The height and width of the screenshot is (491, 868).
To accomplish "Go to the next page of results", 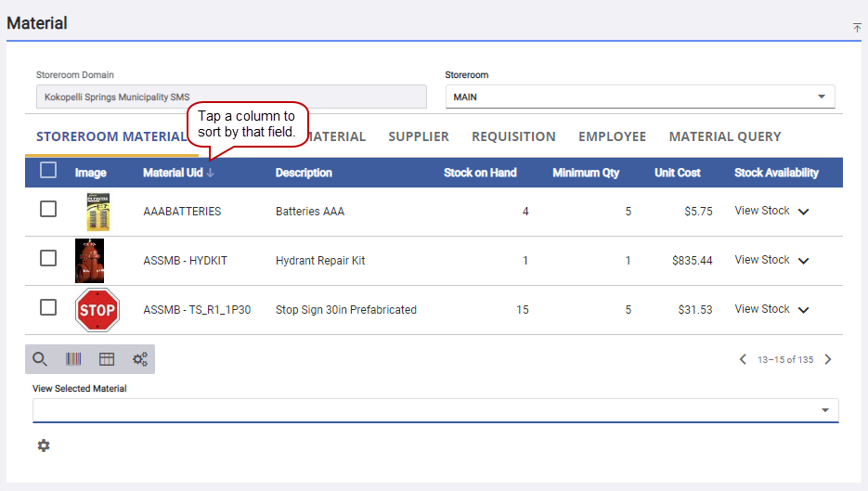I will 828,359.
